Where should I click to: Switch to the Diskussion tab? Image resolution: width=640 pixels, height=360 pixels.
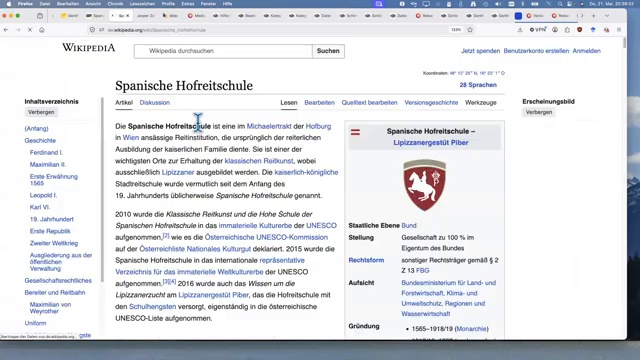155,102
